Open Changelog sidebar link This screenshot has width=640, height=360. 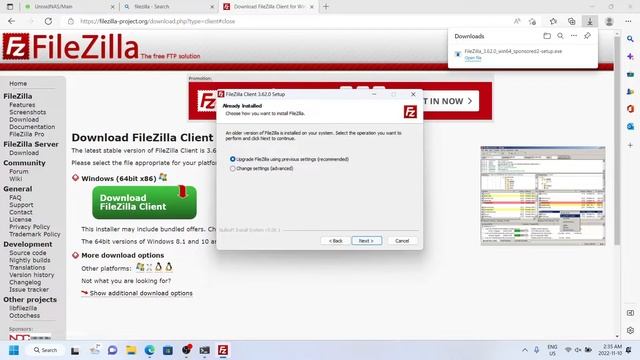coord(25,282)
